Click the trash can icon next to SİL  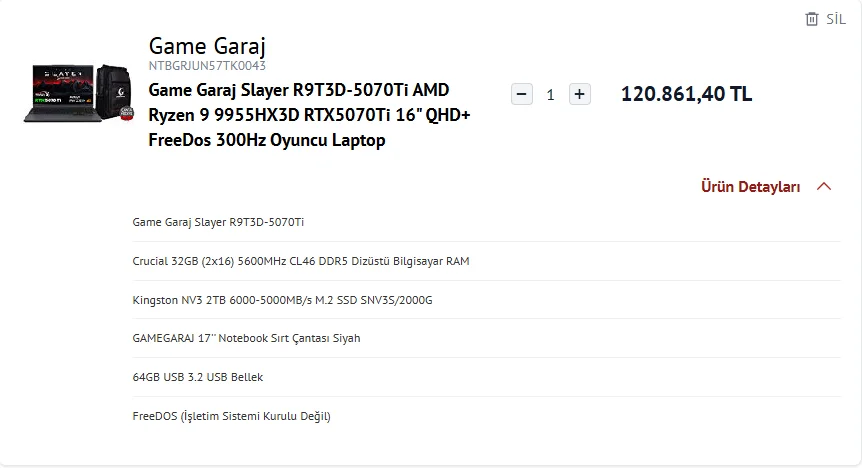point(811,19)
